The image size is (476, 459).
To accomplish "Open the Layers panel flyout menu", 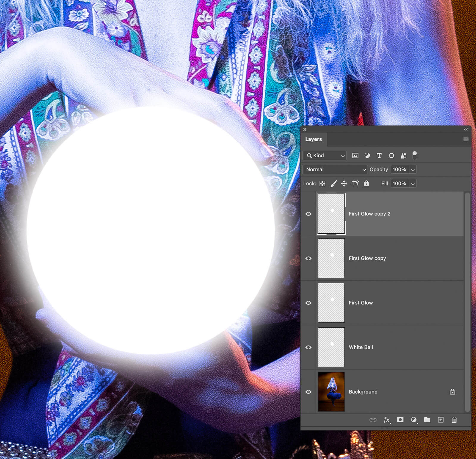I will click(466, 139).
